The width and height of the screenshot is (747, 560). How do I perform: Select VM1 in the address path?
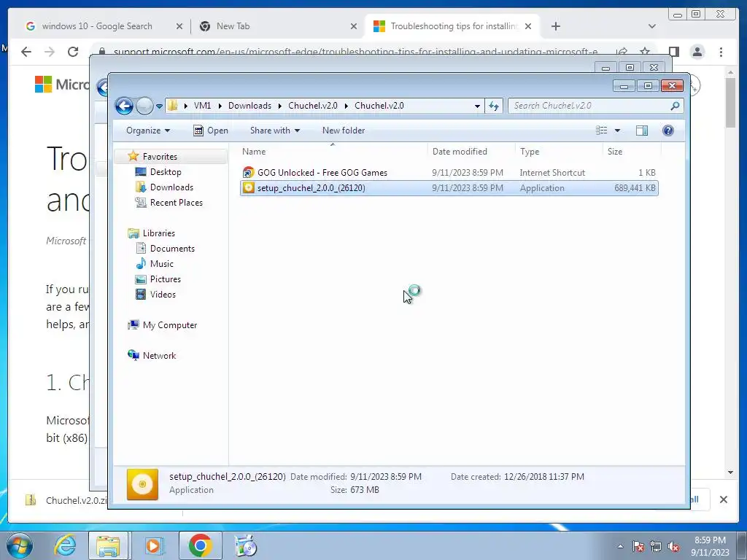[203, 106]
